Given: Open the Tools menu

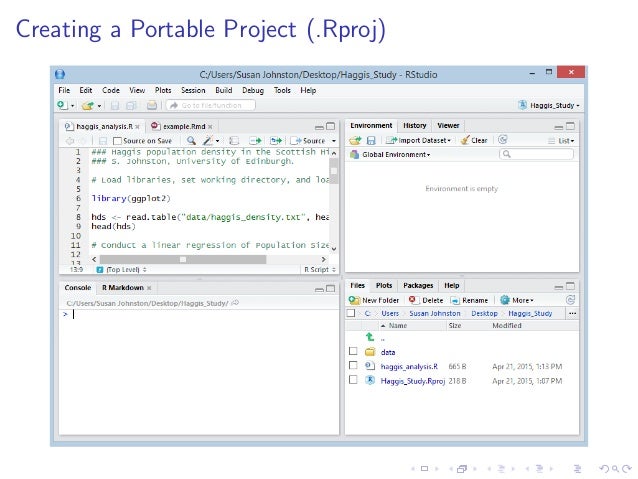Looking at the screenshot, I should [282, 90].
